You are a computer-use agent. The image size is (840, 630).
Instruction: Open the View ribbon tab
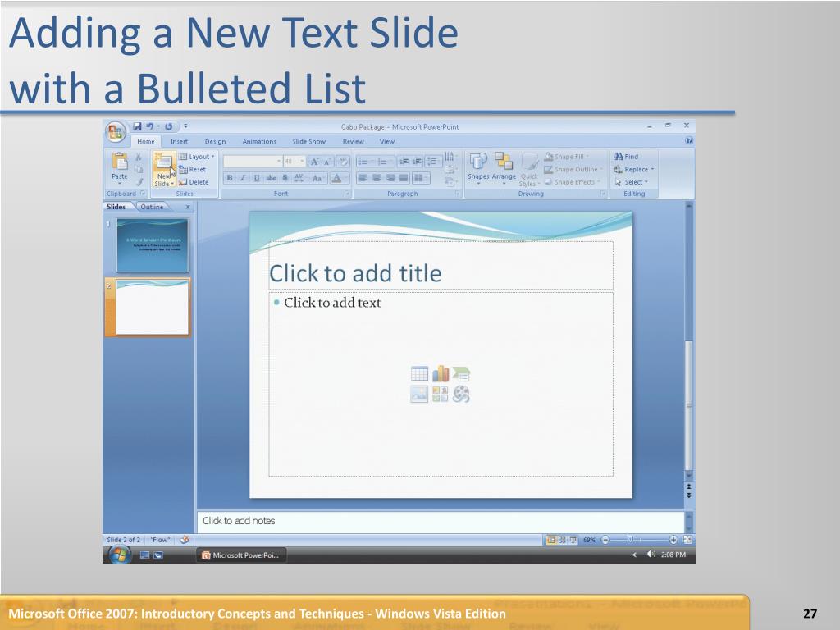[387, 141]
